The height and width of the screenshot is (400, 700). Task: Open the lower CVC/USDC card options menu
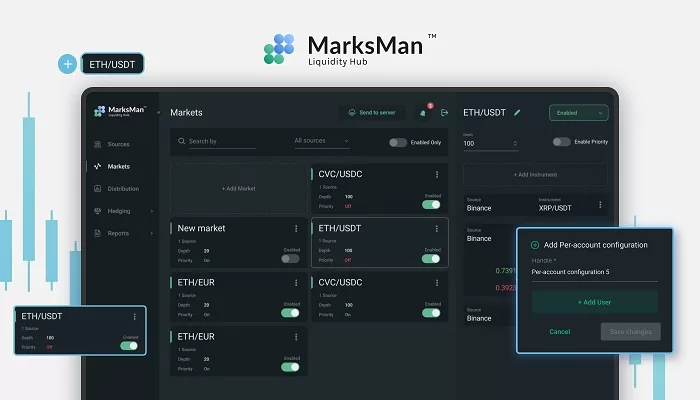coord(437,283)
